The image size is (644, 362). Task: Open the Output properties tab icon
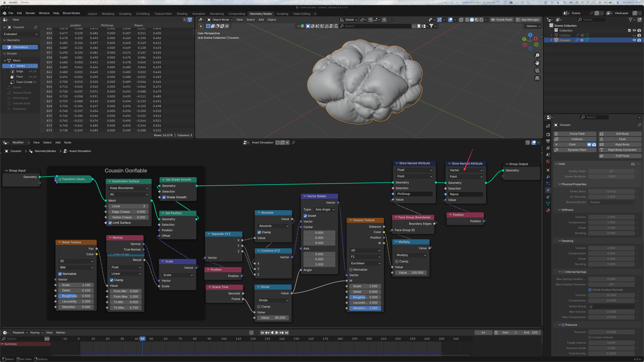click(x=548, y=141)
